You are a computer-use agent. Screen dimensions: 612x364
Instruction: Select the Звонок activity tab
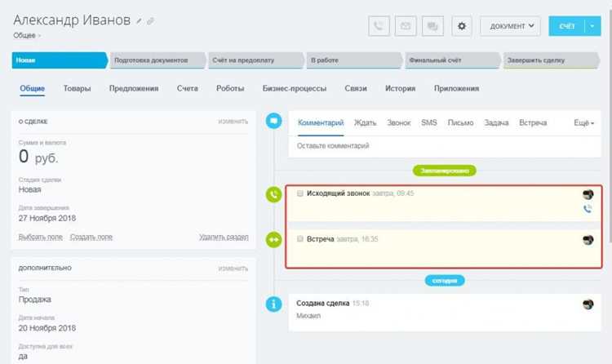click(398, 122)
